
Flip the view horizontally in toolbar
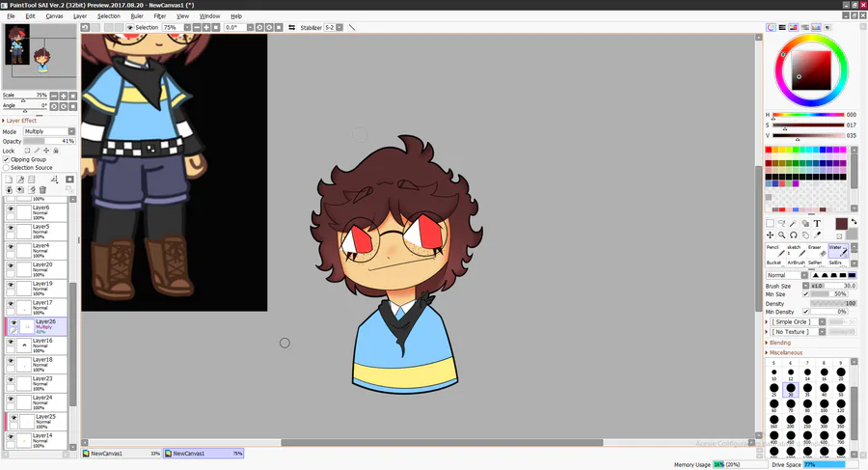coord(291,27)
